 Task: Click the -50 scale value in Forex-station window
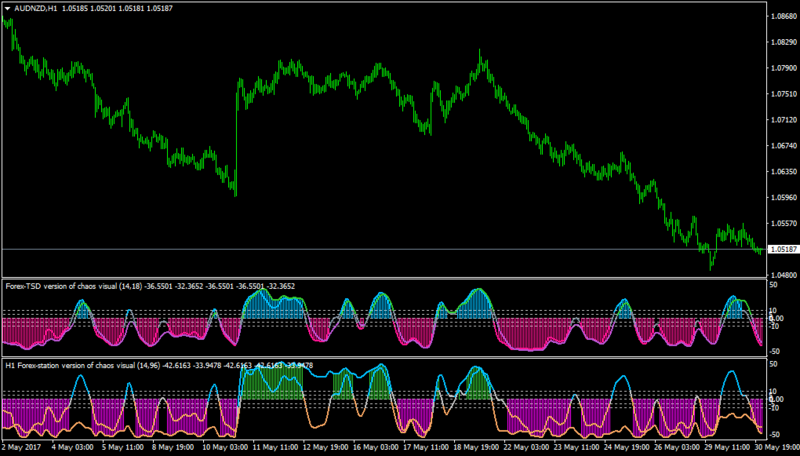coord(773,435)
